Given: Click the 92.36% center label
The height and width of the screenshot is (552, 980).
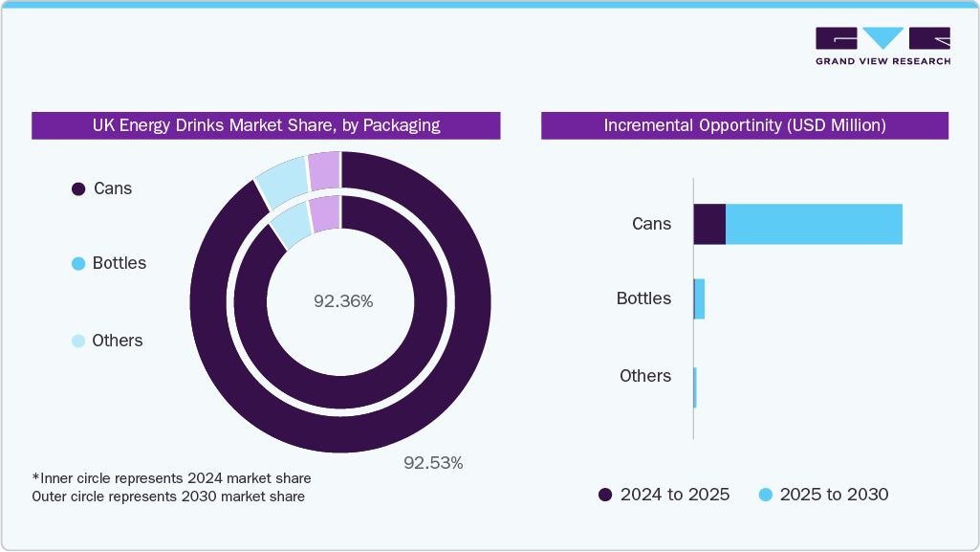Looking at the screenshot, I should pos(343,301).
